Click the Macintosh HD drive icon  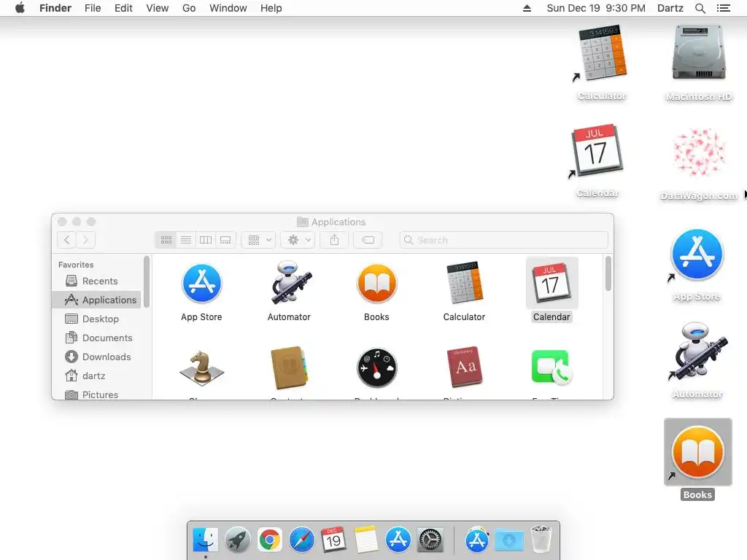point(699,52)
